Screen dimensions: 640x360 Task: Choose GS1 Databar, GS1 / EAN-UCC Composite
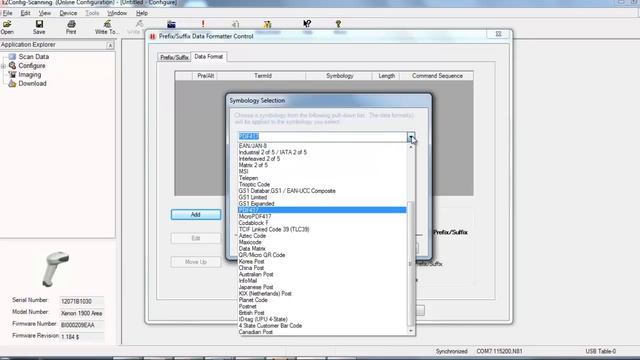point(322,191)
